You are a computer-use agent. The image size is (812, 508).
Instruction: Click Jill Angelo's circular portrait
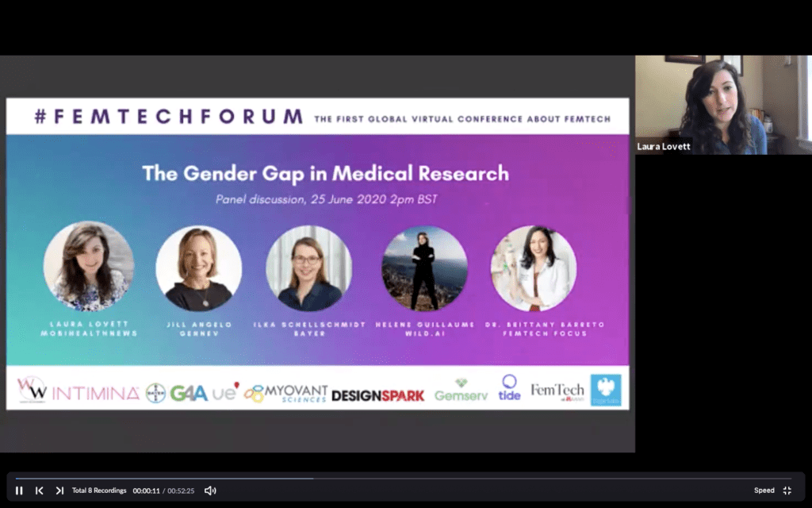pyautogui.click(x=199, y=268)
